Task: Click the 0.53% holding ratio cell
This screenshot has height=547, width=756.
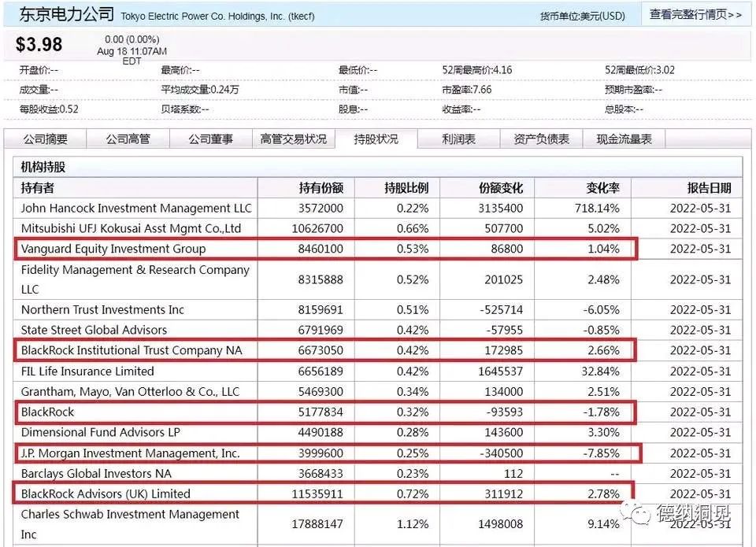Action: (x=413, y=249)
